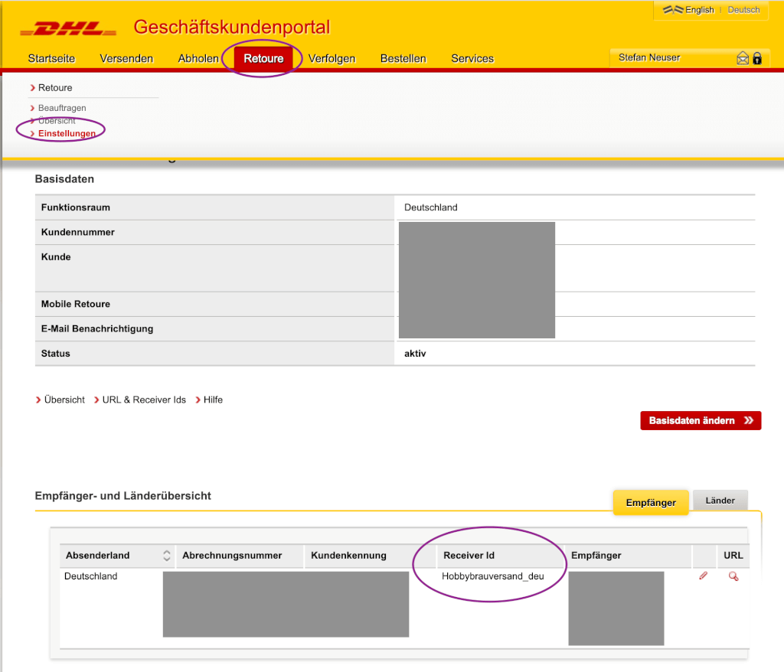Click the Kundennummer row label
Screen dimensions: 784x672
click(77, 232)
